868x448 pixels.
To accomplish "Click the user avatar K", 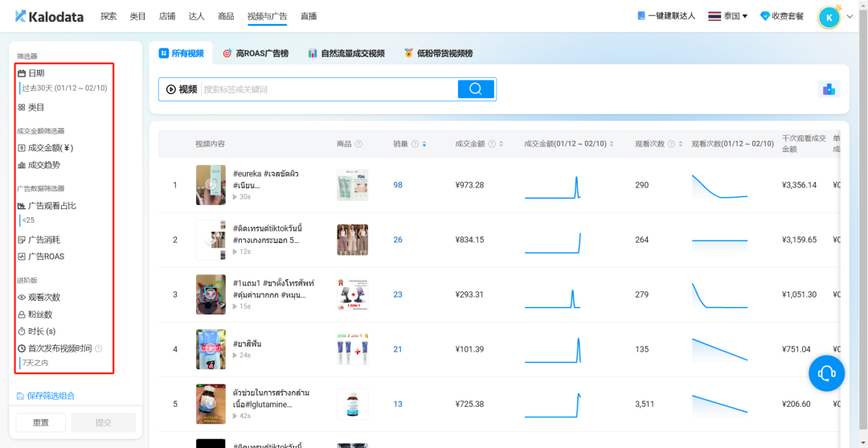I will [x=829, y=17].
